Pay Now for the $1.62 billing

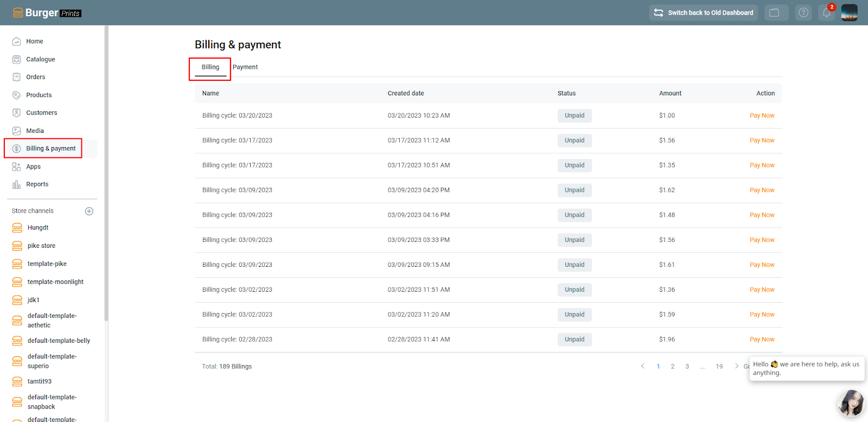[x=762, y=190]
